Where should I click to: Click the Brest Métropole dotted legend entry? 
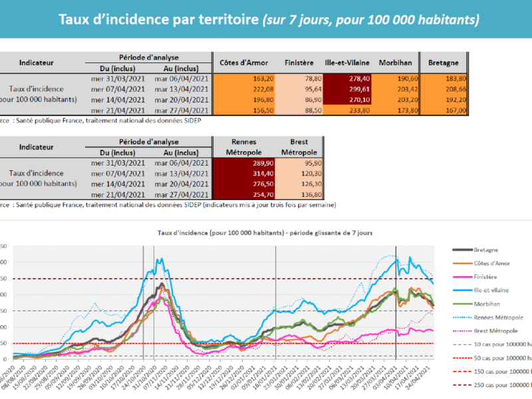click(496, 331)
